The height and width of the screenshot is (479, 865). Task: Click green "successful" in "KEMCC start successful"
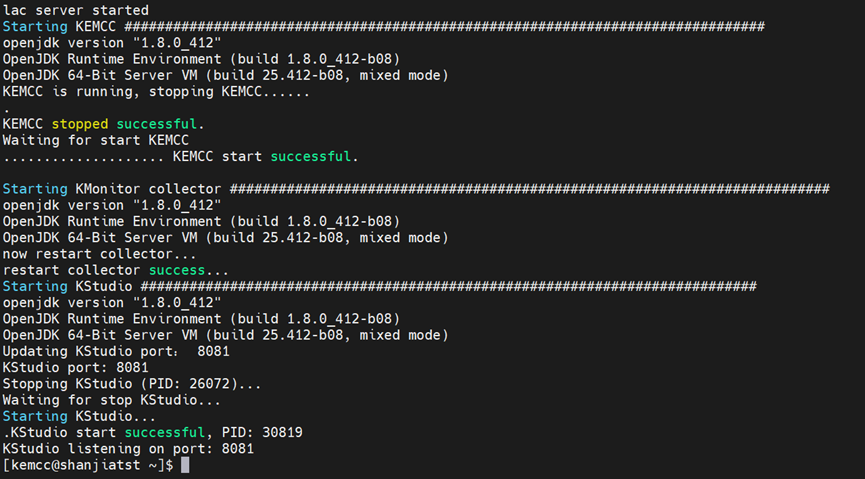(x=310, y=157)
